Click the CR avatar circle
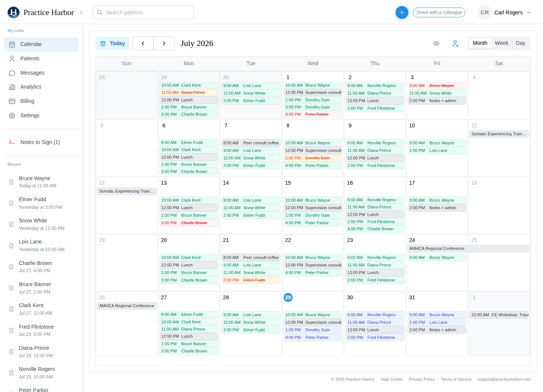Image resolution: width=543 pixels, height=392 pixels. coord(485,12)
